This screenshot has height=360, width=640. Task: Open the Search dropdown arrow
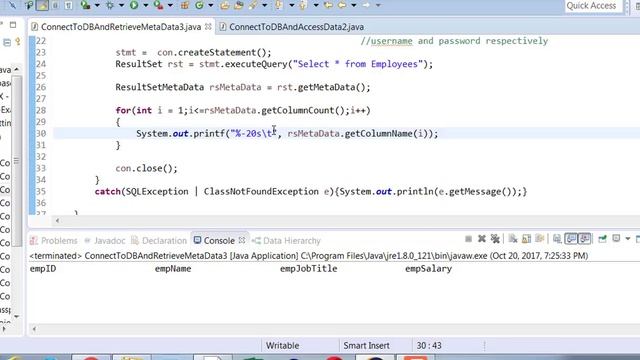(264, 6)
